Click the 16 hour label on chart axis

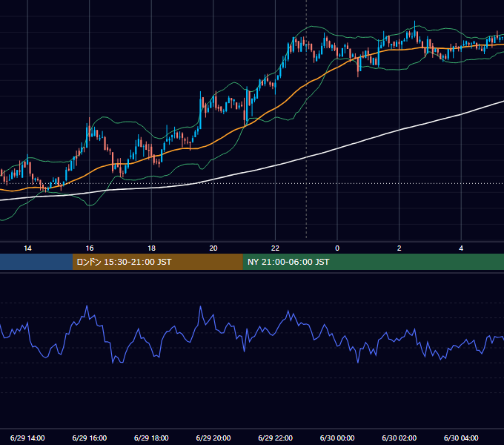90,248
